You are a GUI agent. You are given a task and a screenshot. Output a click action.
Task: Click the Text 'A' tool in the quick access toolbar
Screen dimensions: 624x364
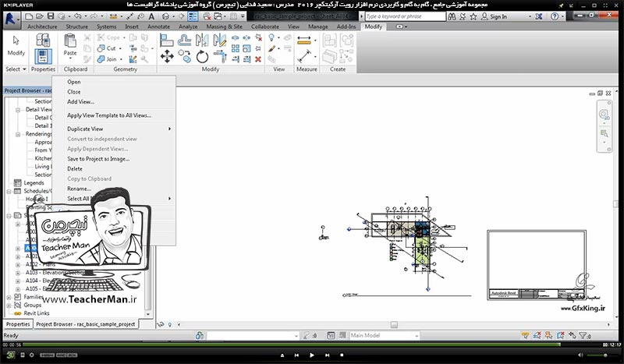pyautogui.click(x=151, y=16)
